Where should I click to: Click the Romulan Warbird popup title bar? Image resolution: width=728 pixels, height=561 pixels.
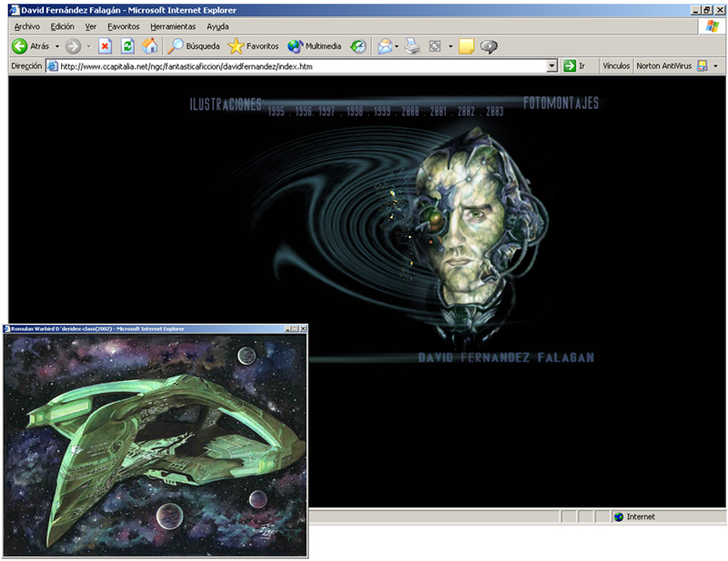[155, 328]
